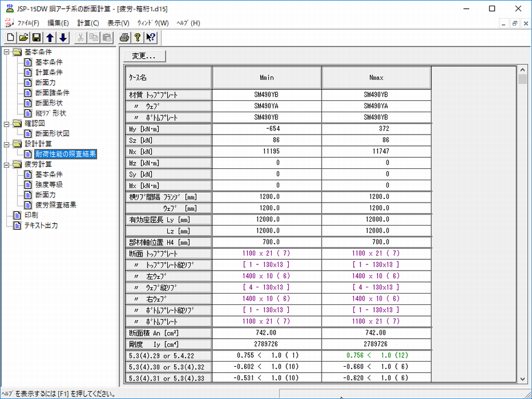Click the New file toolbar icon
The height and width of the screenshot is (399, 532).
pos(10,37)
